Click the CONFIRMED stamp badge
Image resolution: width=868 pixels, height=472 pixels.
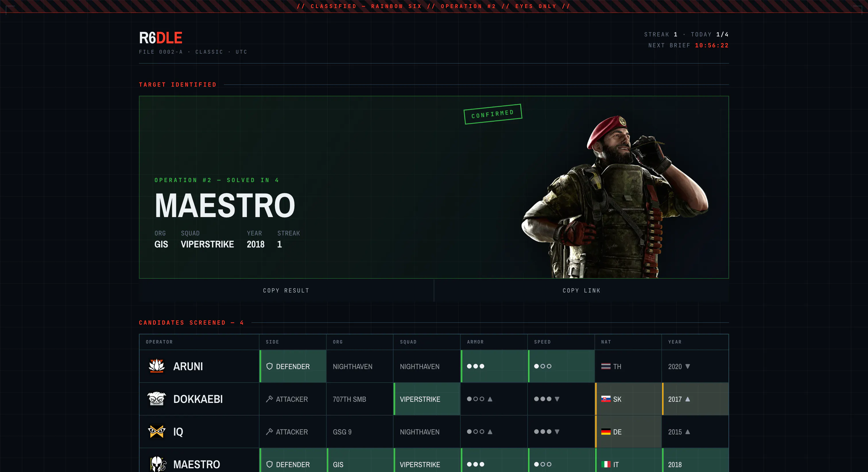(493, 114)
